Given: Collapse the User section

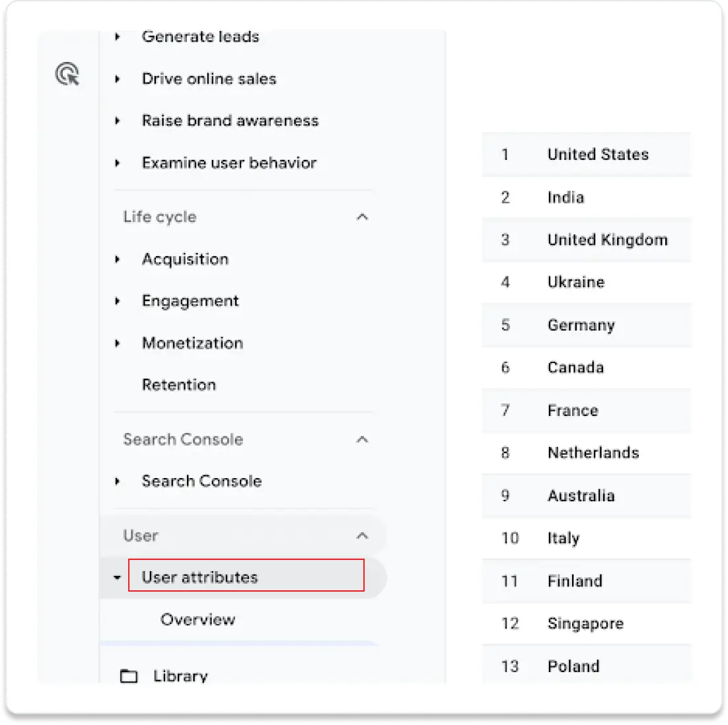Looking at the screenshot, I should 362,536.
